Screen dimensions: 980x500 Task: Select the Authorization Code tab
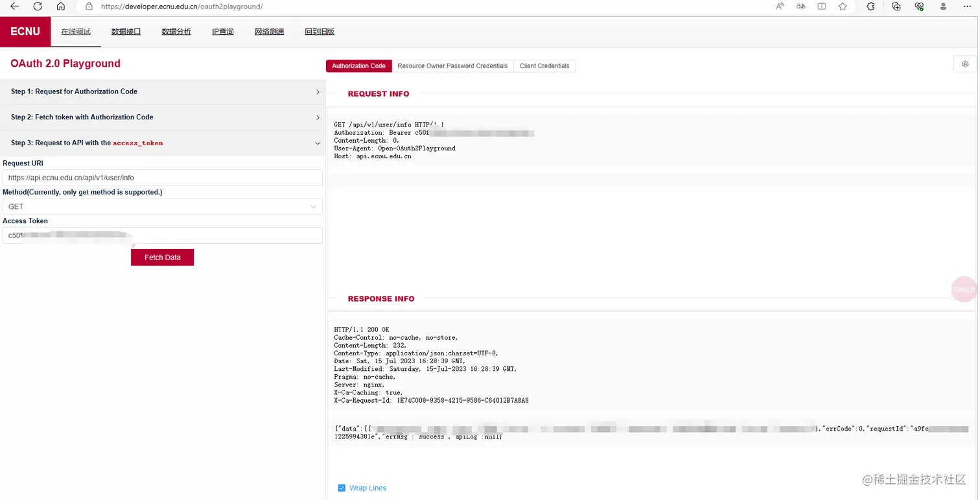(x=358, y=66)
